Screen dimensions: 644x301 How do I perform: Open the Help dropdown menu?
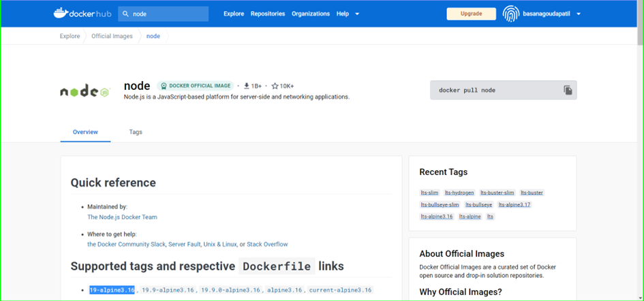[348, 14]
